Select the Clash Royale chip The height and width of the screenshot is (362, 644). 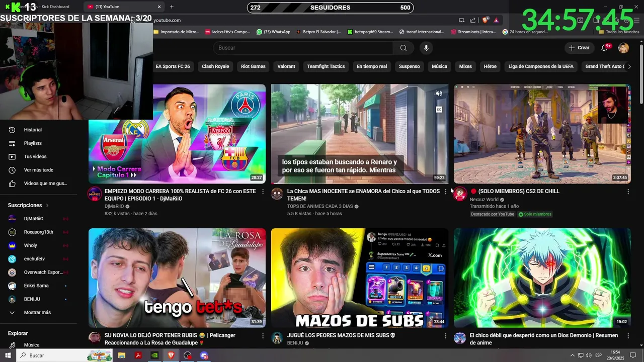215,66
